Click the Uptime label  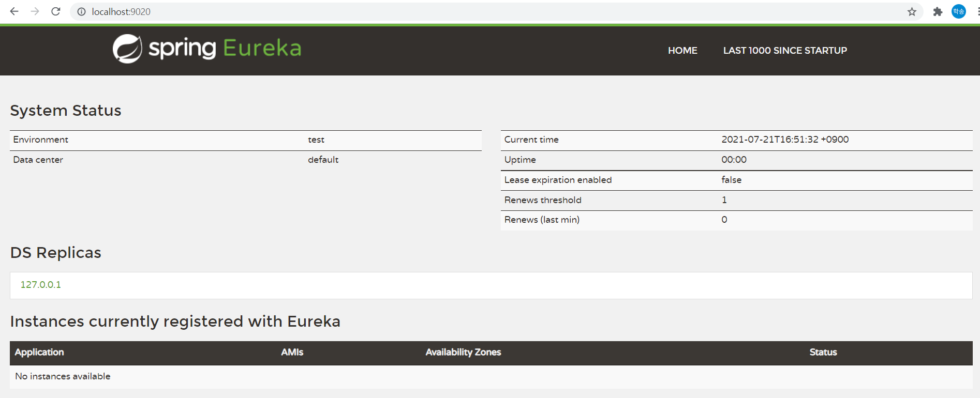(520, 160)
